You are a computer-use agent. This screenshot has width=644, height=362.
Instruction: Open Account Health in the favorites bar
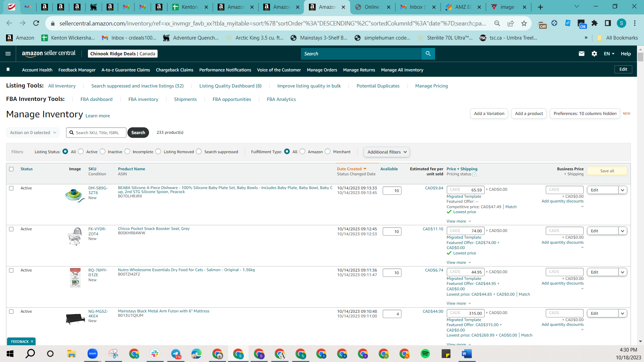click(37, 70)
